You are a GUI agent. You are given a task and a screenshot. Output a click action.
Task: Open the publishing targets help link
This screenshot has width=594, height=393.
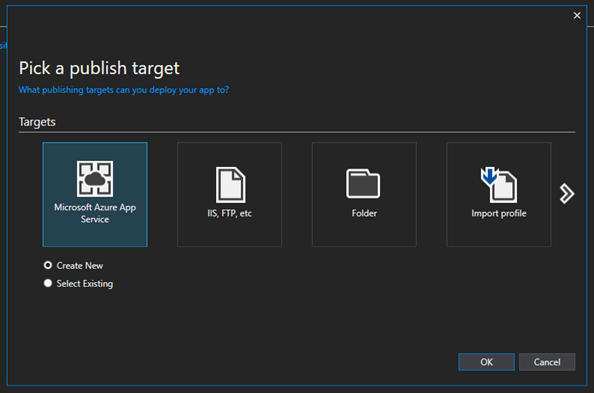(x=123, y=90)
